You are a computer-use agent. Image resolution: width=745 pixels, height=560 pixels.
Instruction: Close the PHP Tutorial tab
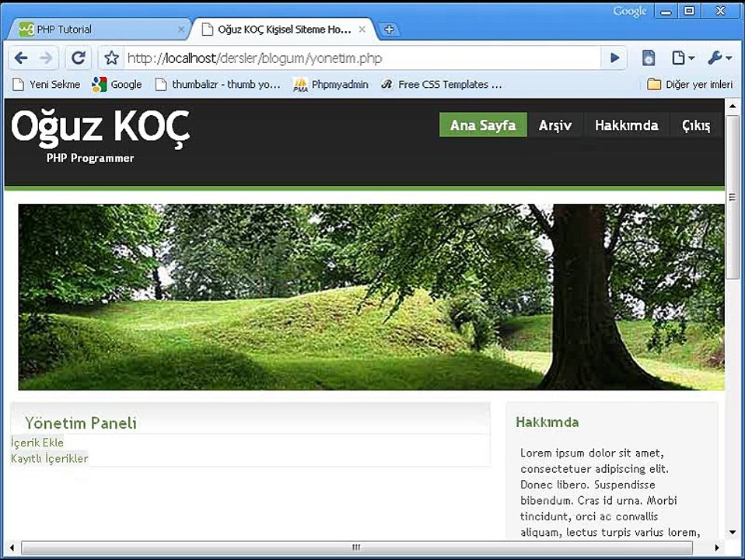coord(181,30)
